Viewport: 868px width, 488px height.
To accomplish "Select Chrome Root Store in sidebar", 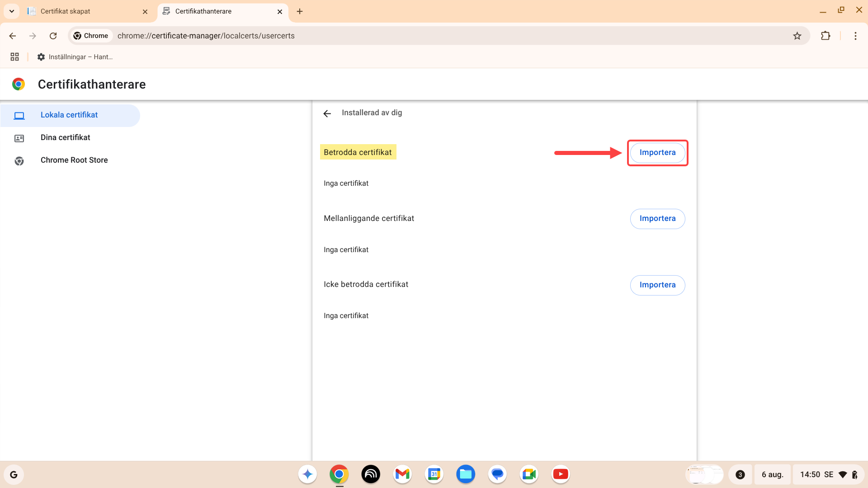I will 74,160.
